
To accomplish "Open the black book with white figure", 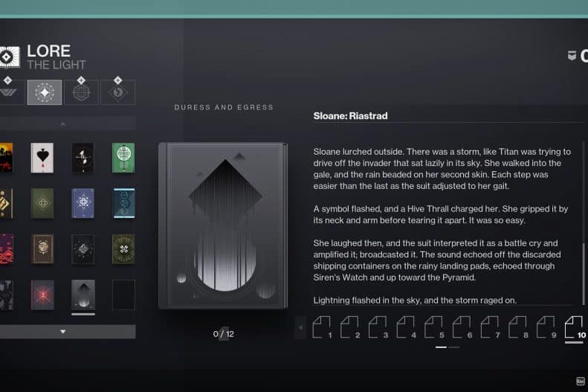I will click(x=83, y=158).
